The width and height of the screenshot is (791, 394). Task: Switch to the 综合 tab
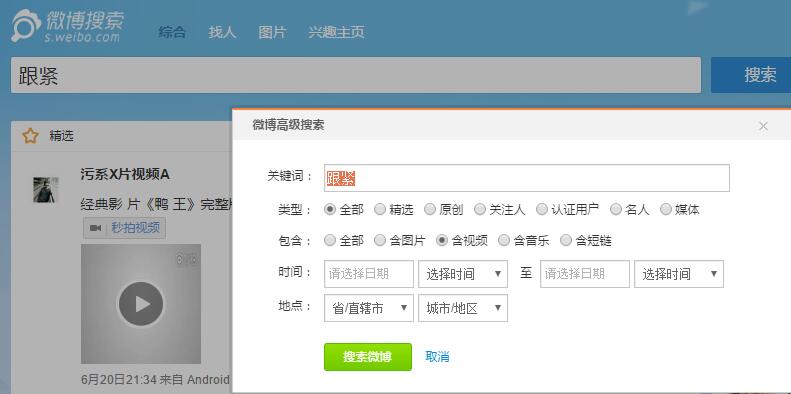[172, 32]
